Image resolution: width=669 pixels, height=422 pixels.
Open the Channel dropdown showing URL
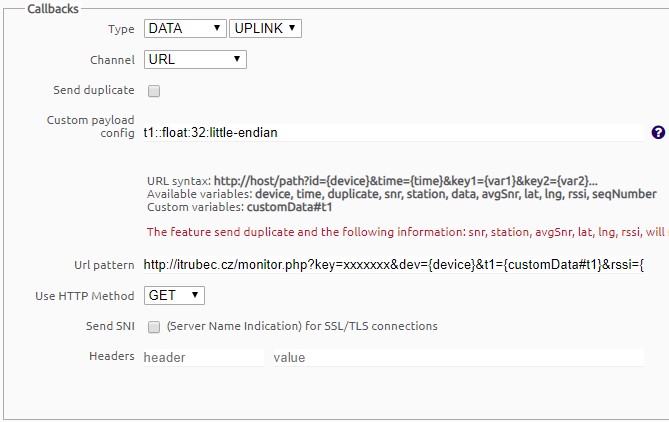click(194, 60)
